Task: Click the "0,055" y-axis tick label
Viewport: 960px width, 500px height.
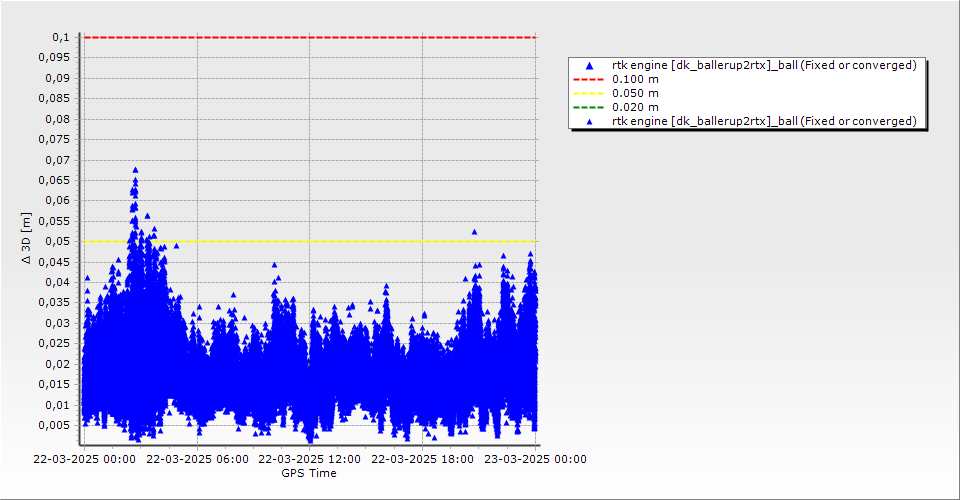Action: 54,222
